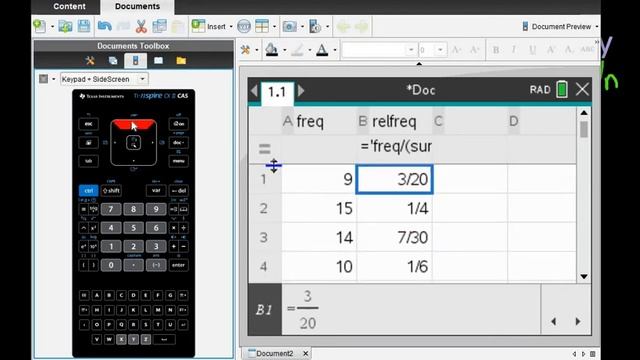Close the Document2 tab

(306, 353)
